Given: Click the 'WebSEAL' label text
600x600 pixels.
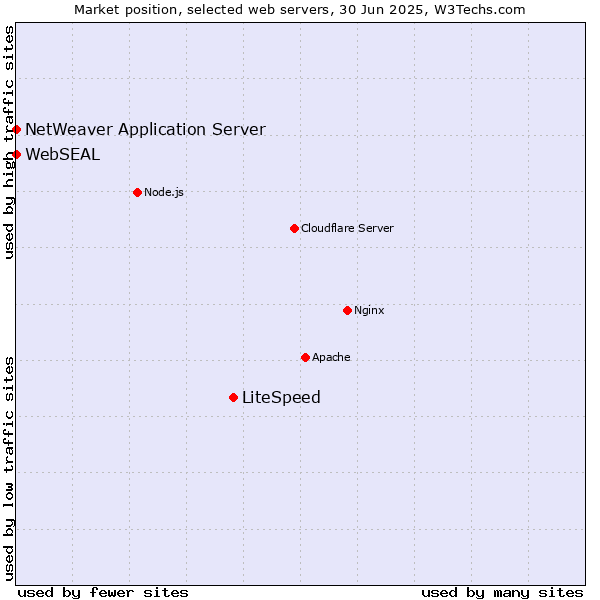Looking at the screenshot, I should [x=63, y=155].
